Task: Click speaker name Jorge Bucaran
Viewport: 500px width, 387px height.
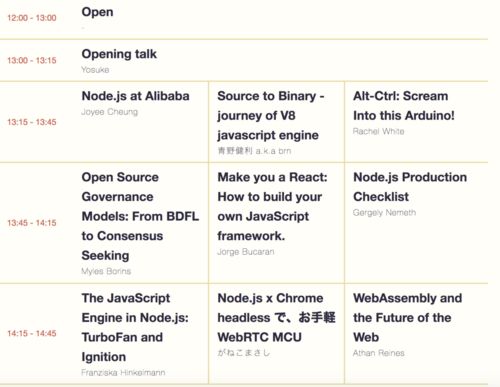Action: coord(246,252)
